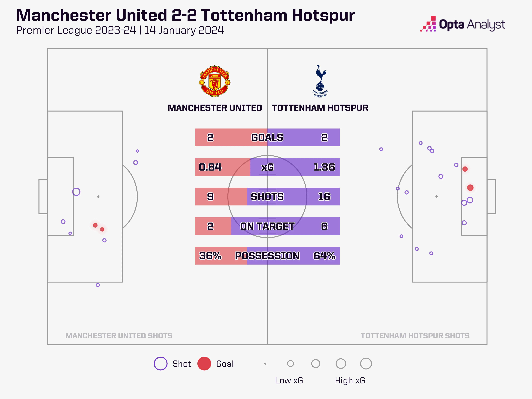The image size is (532, 399).
Task: Click the xG label between 0.84 and 1.36
Action: click(x=267, y=167)
